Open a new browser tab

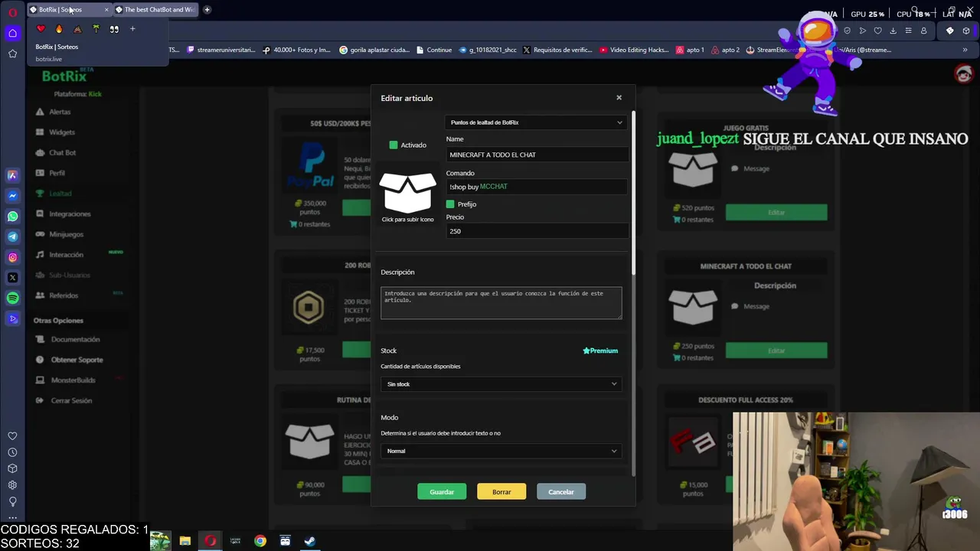[207, 10]
